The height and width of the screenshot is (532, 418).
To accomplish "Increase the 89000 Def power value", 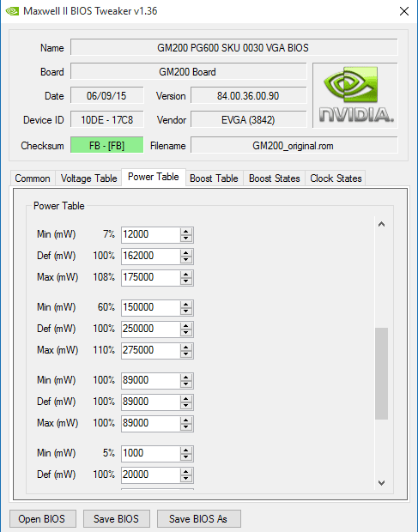I will (x=186, y=398).
